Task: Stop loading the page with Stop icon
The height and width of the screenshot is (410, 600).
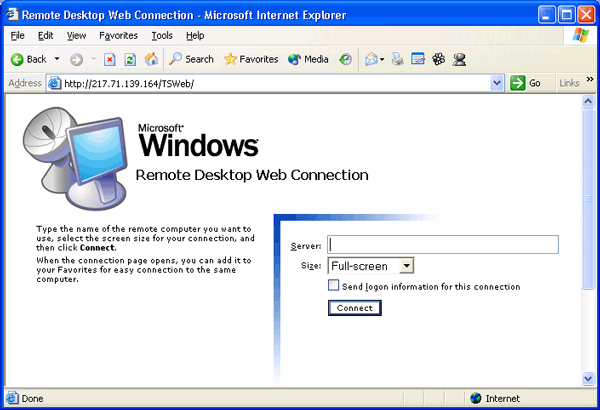Action: 110,59
